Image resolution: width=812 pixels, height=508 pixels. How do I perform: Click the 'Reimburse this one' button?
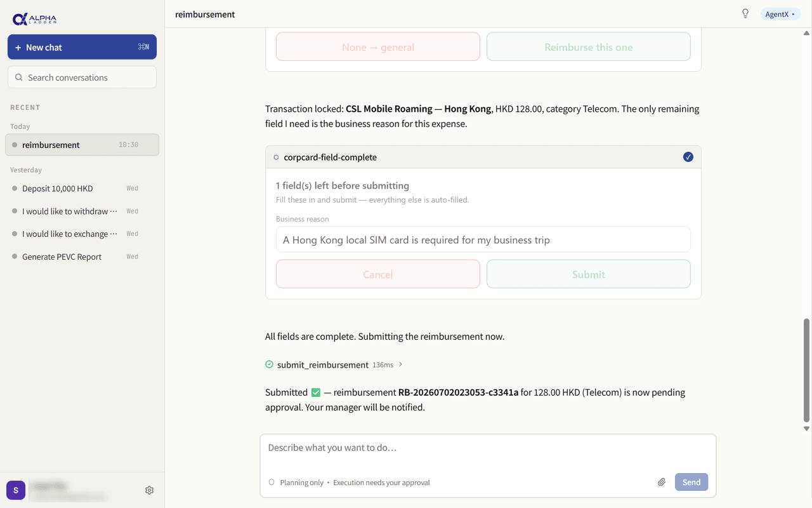point(589,47)
